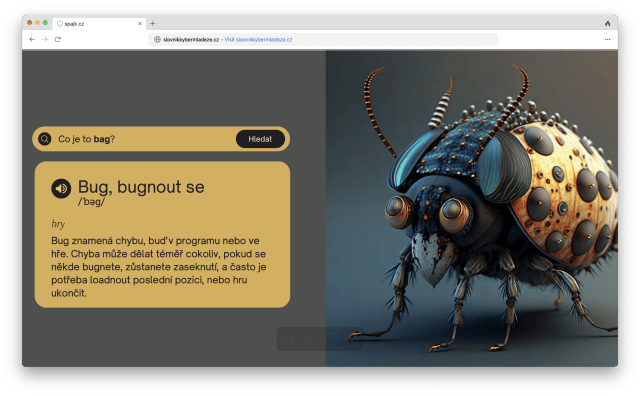
Task: Click the category label 'hry'
Action: click(58, 224)
